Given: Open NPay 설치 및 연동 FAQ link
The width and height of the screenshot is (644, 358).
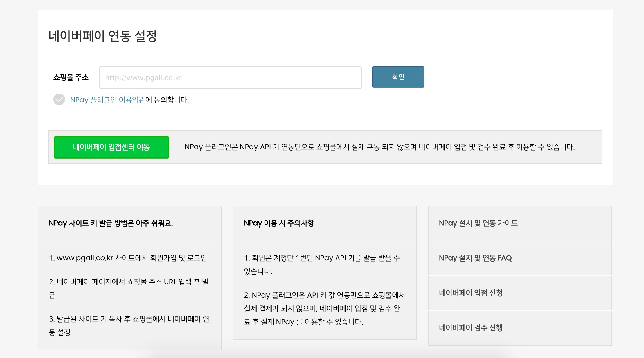Looking at the screenshot, I should pyautogui.click(x=475, y=258).
